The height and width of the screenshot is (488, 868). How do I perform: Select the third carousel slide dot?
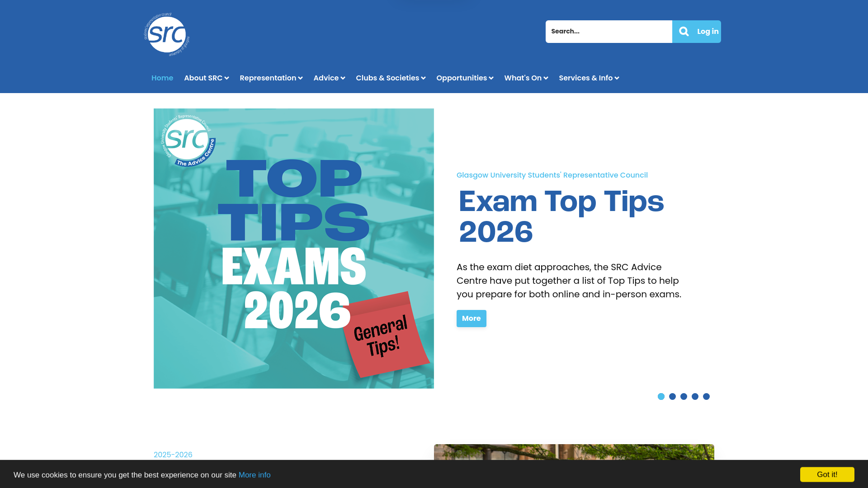(x=684, y=397)
